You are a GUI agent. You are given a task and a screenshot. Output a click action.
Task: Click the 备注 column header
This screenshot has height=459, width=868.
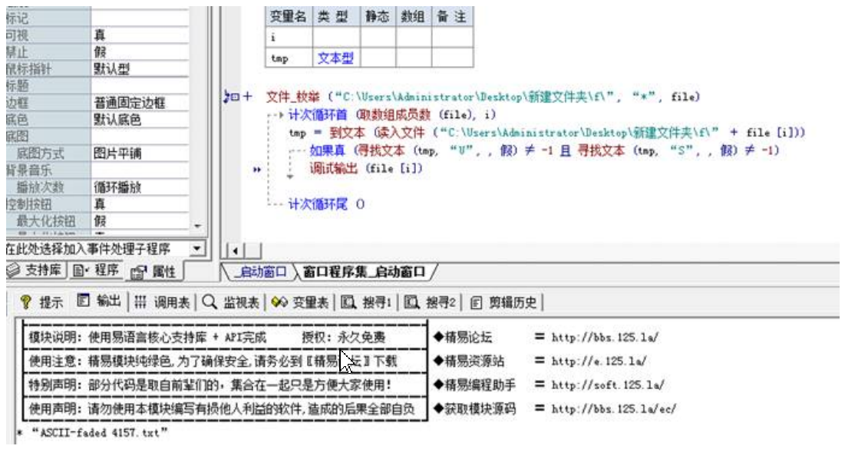click(452, 17)
